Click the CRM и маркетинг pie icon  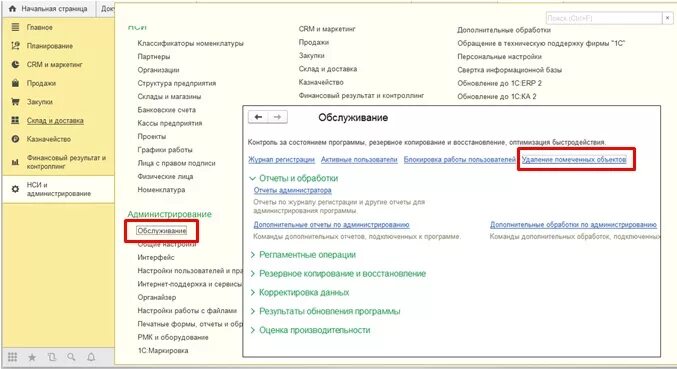pyautogui.click(x=15, y=64)
